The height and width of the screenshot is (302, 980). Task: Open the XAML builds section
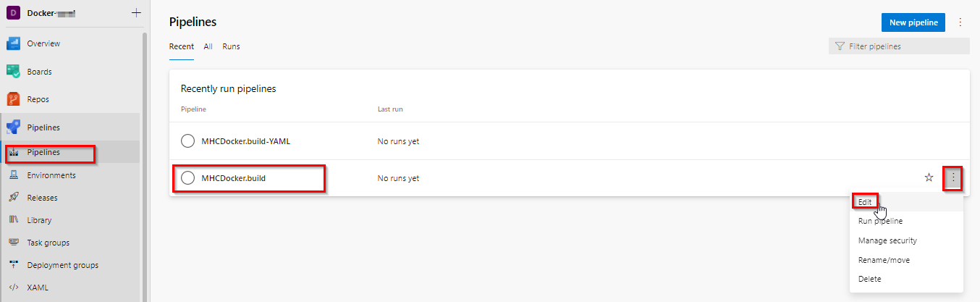(x=38, y=288)
